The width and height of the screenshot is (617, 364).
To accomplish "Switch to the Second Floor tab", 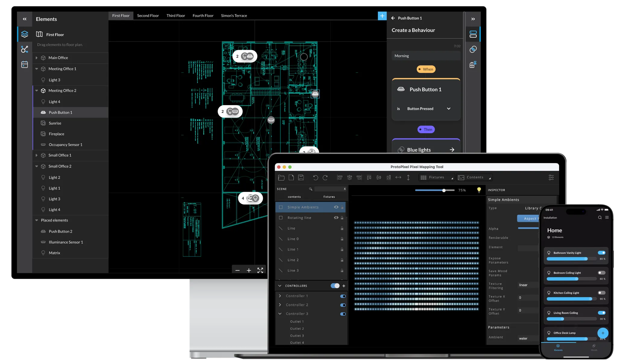I will coord(148,16).
